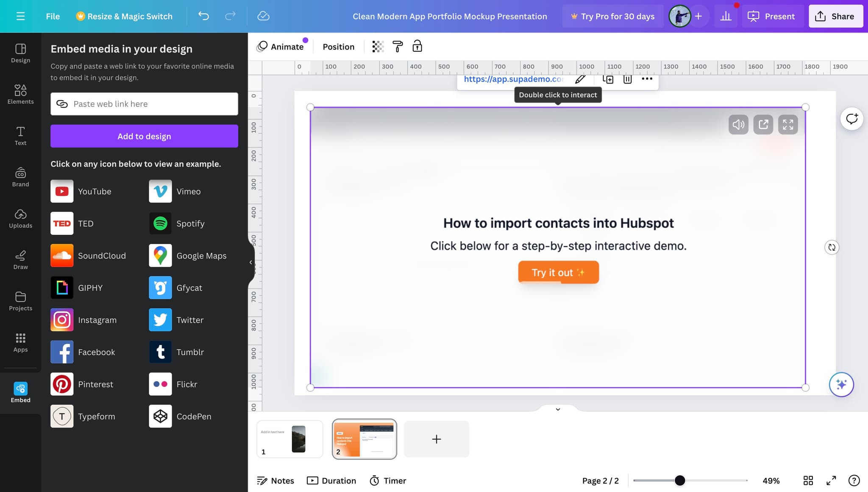Image resolution: width=868 pixels, height=492 pixels.
Task: Collapse the side panel with arrow handle
Action: tap(250, 262)
